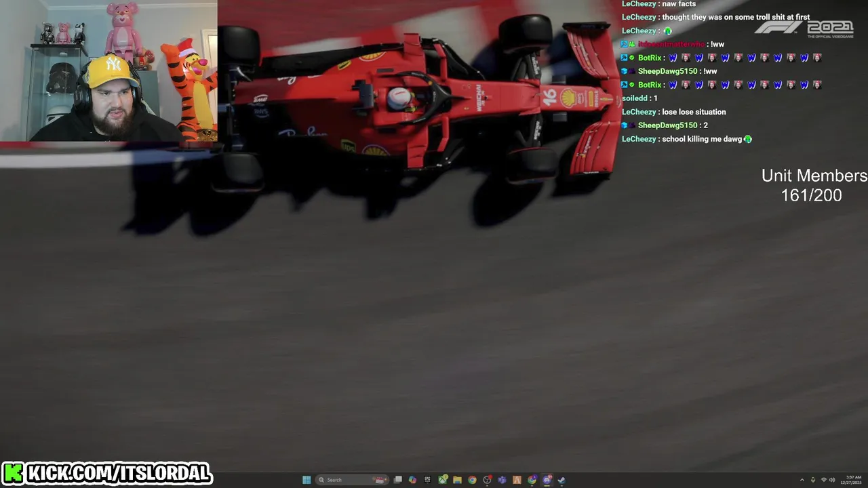Click the taskbar Search box
Screen dimensions: 868x488
click(352, 480)
